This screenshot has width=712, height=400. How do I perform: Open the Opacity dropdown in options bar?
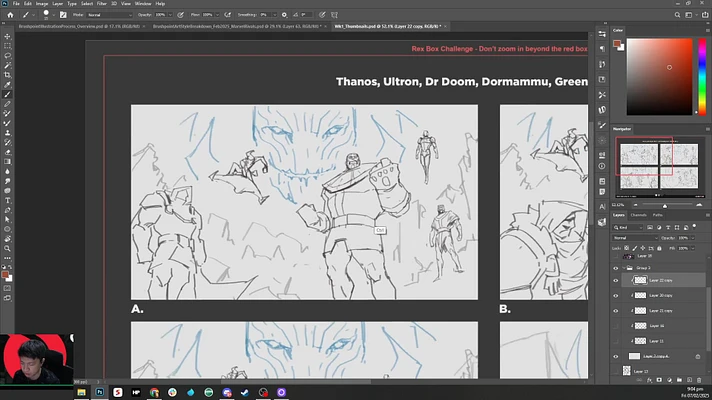[x=170, y=15]
